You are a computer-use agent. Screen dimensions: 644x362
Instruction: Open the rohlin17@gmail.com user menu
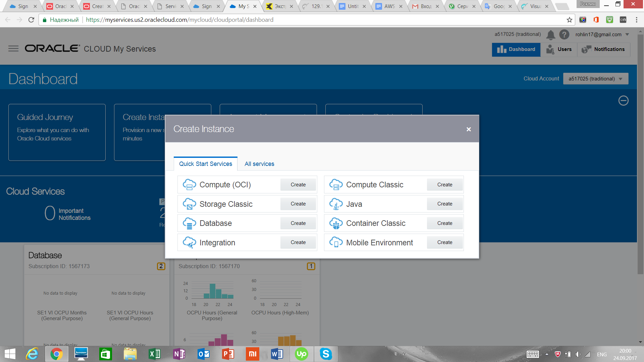pos(602,35)
